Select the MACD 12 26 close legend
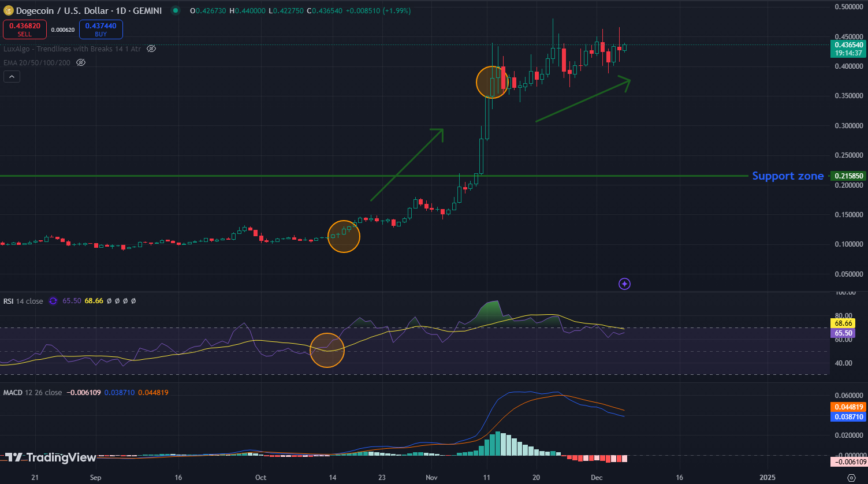 [x=32, y=393]
